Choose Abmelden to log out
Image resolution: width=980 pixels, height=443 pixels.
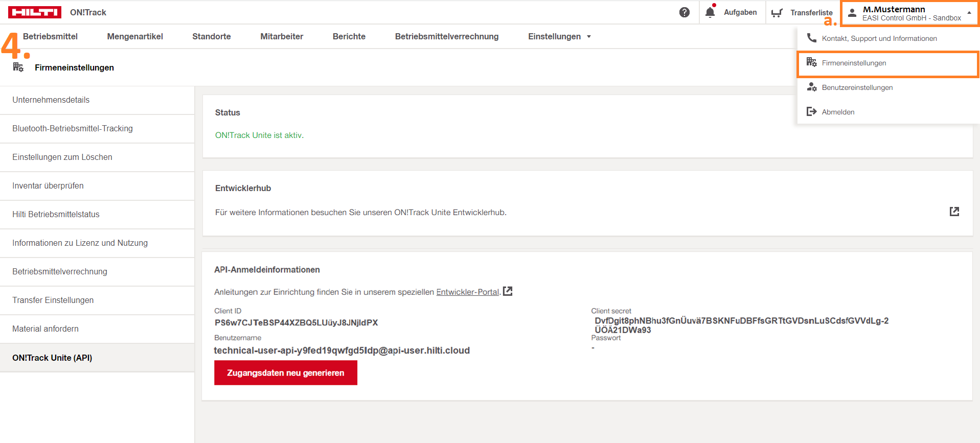[838, 112]
